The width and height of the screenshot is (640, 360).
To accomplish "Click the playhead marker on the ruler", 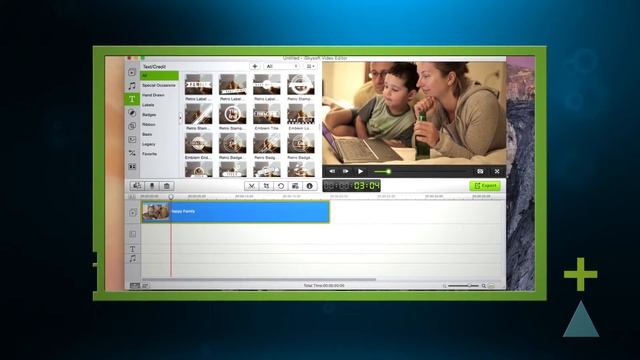I will coord(171,197).
